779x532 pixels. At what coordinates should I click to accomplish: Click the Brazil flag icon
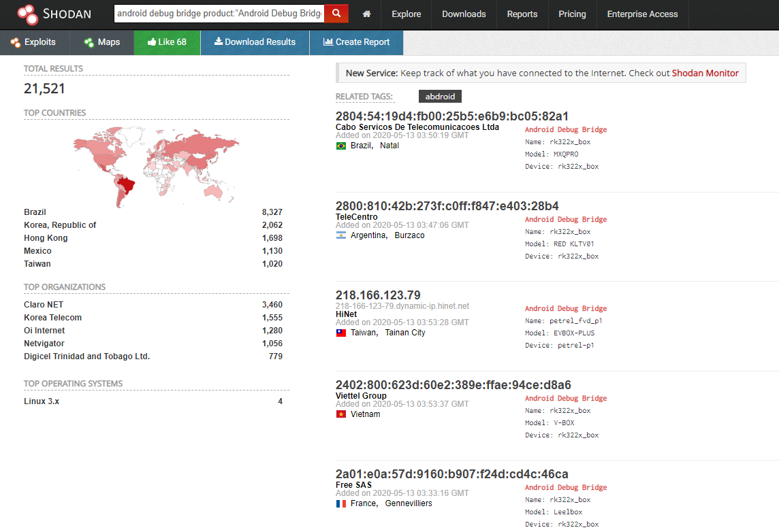(341, 146)
